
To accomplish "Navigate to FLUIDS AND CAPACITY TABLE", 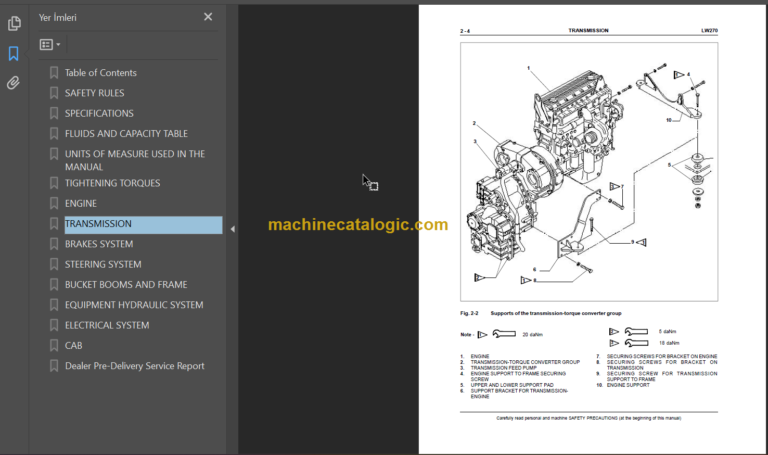I will click(x=126, y=134).
